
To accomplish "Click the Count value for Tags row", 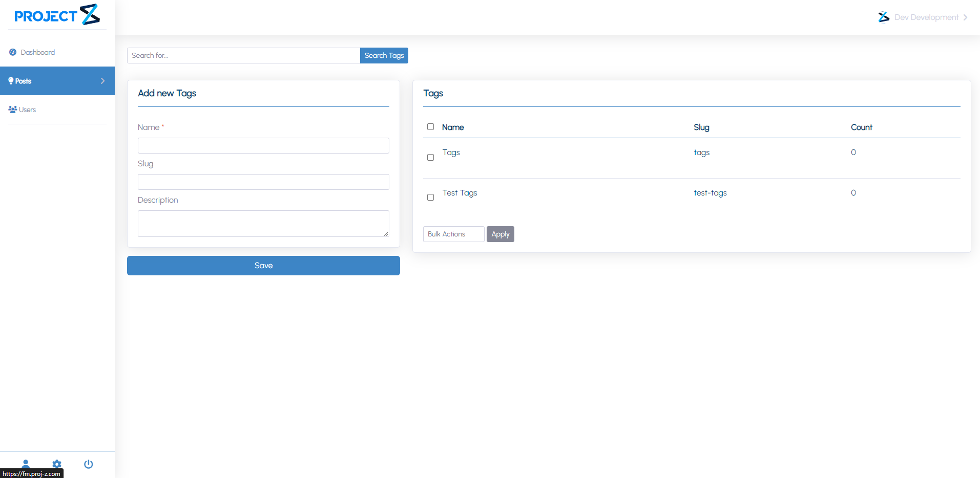I will [x=853, y=153].
